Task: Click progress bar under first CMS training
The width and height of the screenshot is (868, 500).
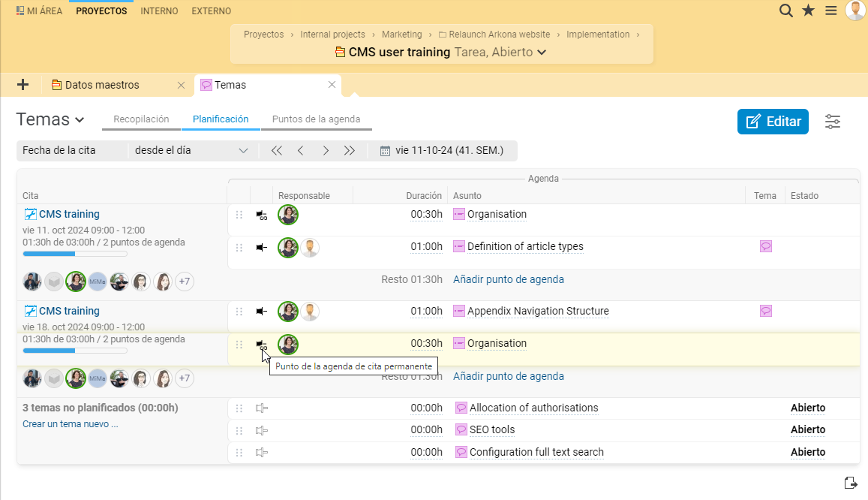Action: pyautogui.click(x=75, y=254)
